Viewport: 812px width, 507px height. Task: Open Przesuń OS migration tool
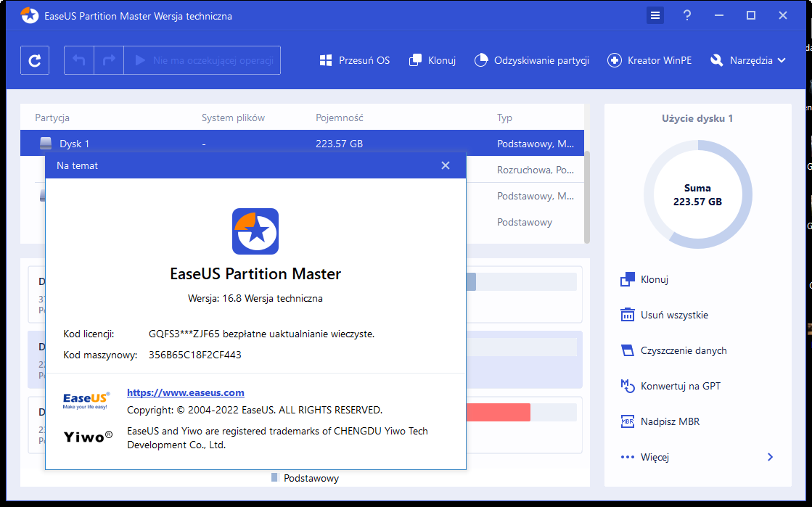355,61
